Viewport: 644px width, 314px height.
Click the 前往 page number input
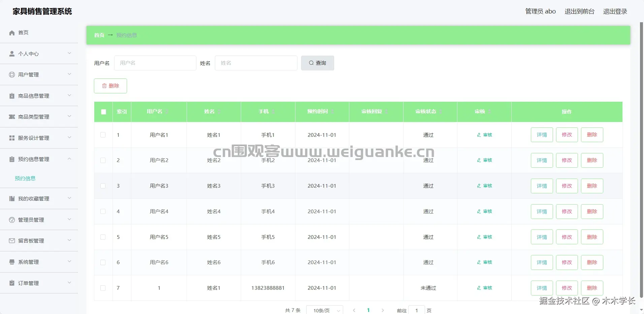pos(417,310)
